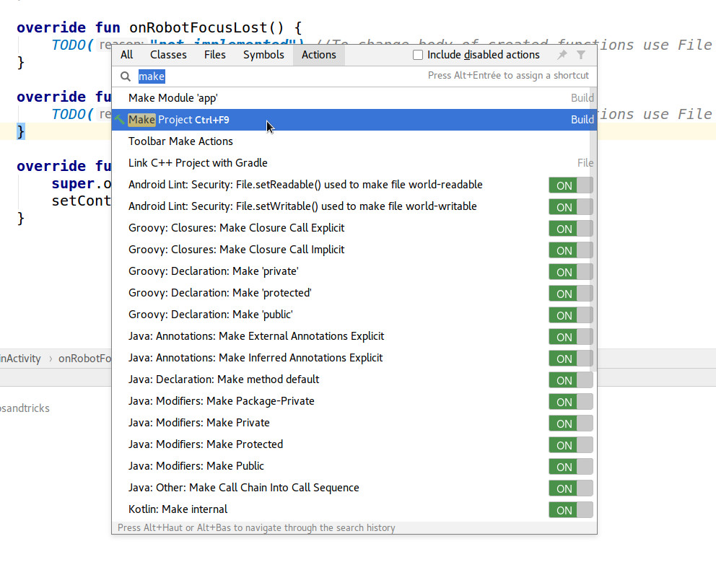
Task: Click the onRobotFo breadcrumb segment
Action: (84, 359)
